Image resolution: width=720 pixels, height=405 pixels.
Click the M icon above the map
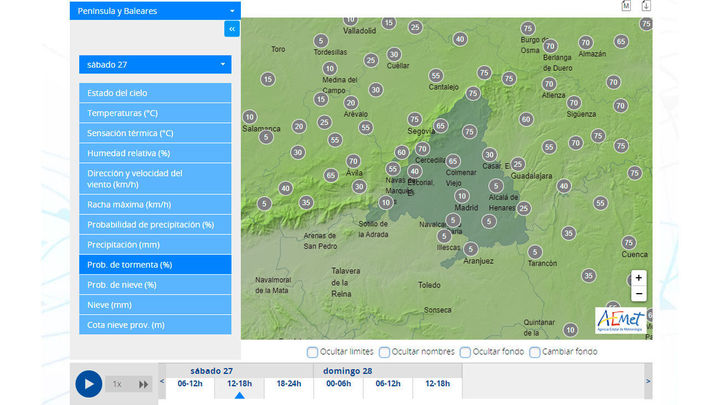click(x=626, y=6)
